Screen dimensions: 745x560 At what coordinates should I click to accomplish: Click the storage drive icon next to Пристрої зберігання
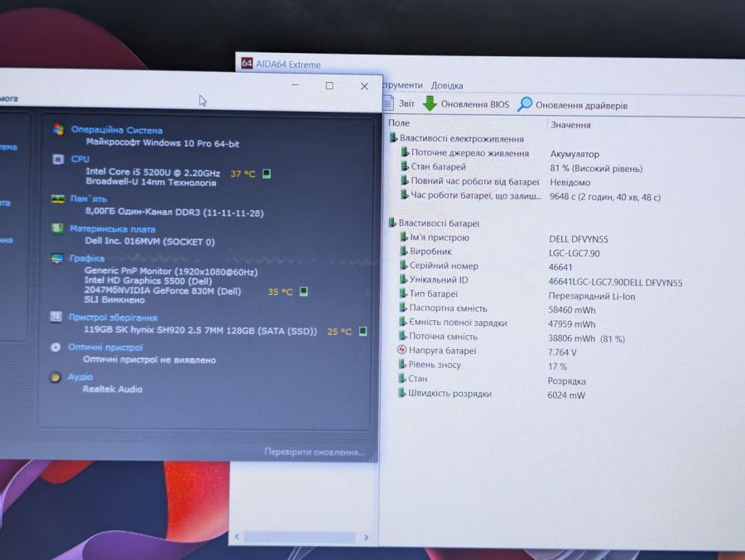[x=56, y=317]
